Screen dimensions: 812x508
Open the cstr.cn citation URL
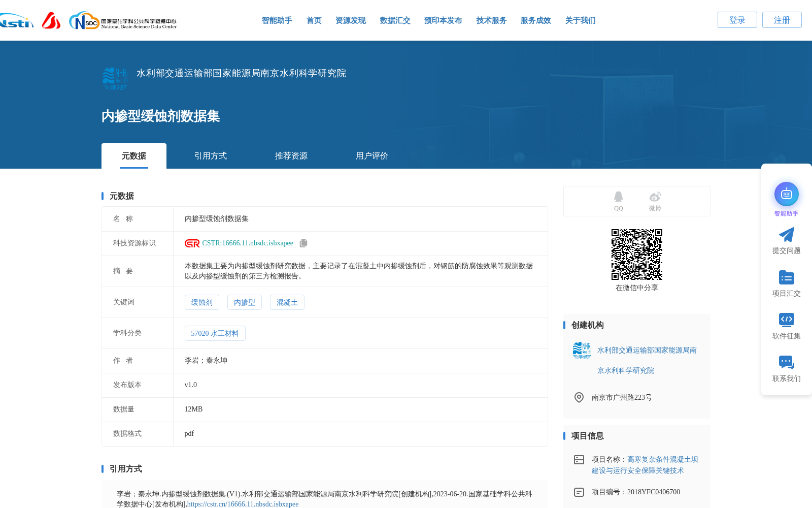(x=243, y=504)
